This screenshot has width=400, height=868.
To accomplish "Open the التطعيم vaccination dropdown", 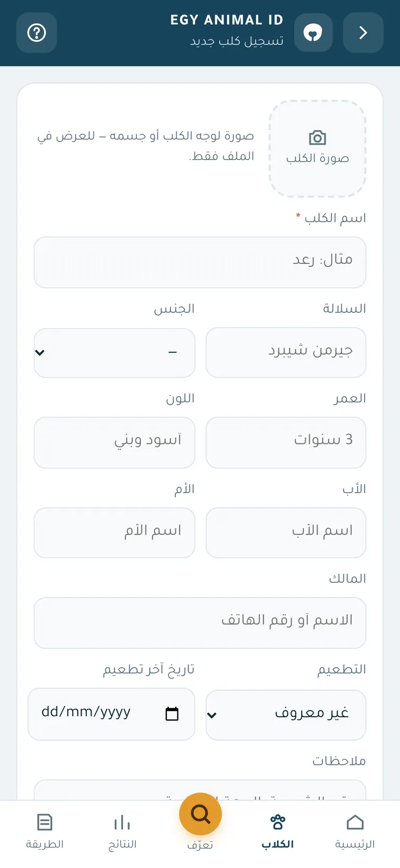I will (286, 715).
